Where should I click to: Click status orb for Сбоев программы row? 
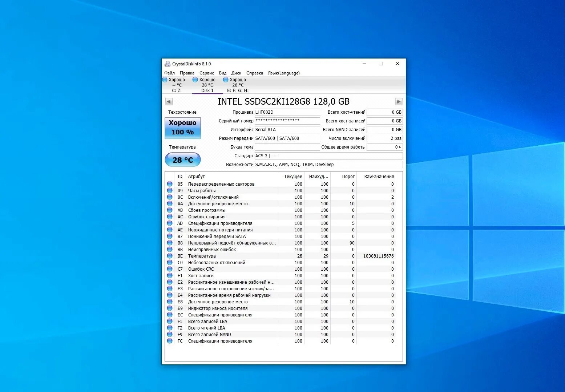[x=170, y=210]
